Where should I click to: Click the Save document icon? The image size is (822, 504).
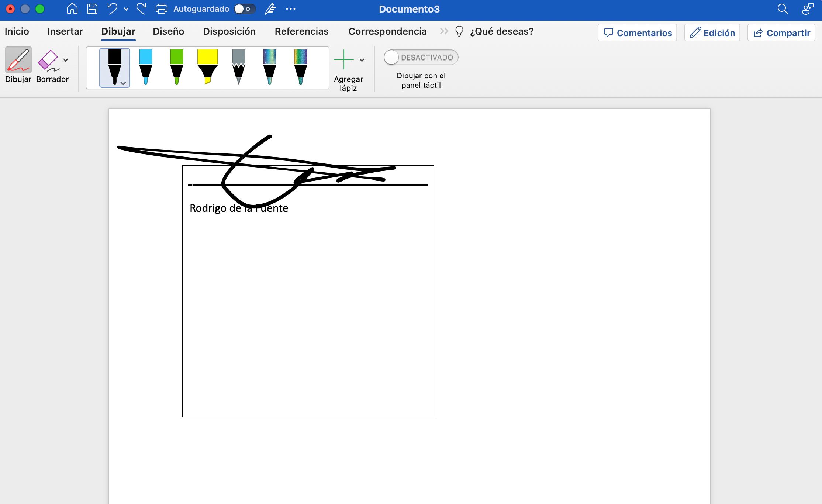(x=92, y=9)
